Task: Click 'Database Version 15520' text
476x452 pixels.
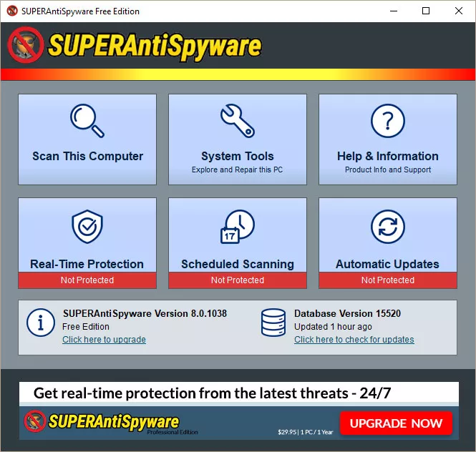Action: [347, 313]
